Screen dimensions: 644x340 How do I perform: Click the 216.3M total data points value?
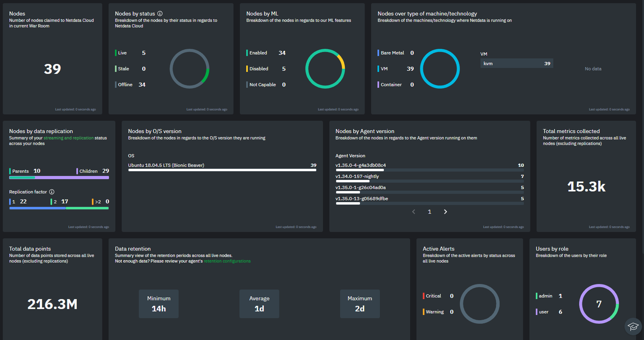point(53,304)
